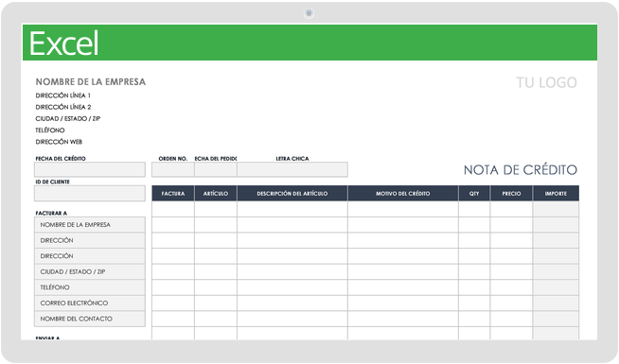This screenshot has height=364, width=619.
Task: Click the FACTURA column header
Action: (x=173, y=193)
